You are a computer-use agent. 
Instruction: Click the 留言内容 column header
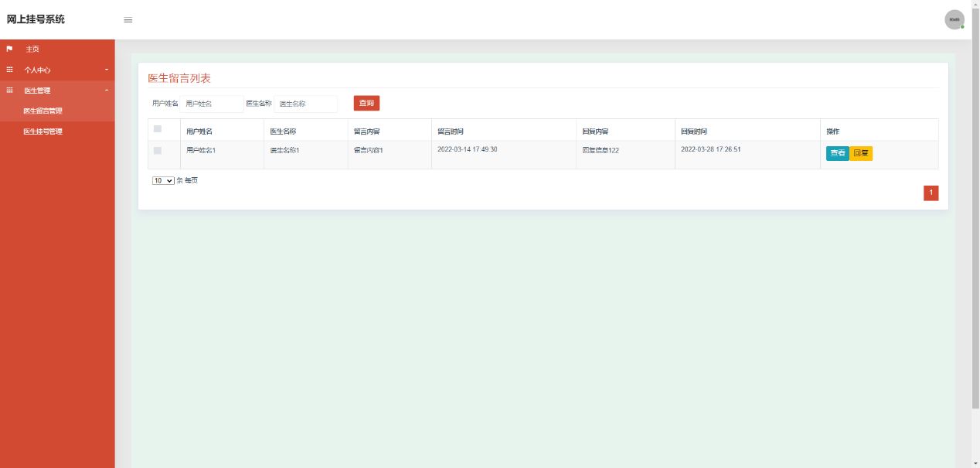(x=367, y=132)
